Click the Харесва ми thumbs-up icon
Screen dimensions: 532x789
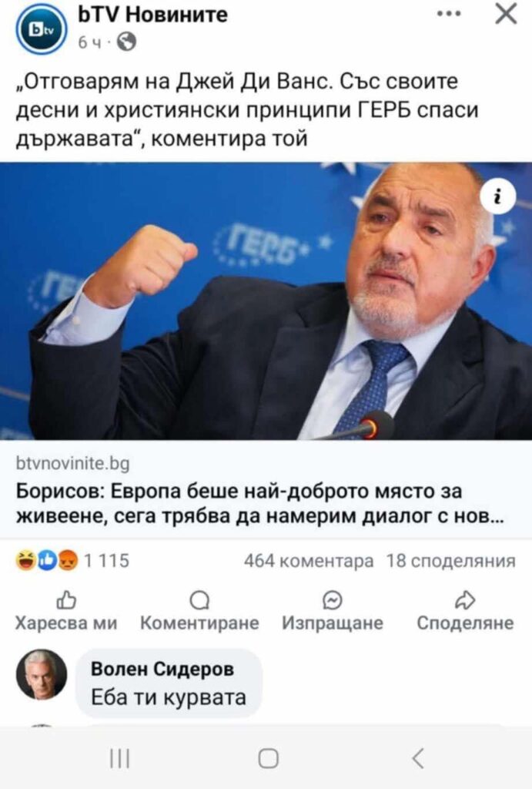[x=66, y=599]
